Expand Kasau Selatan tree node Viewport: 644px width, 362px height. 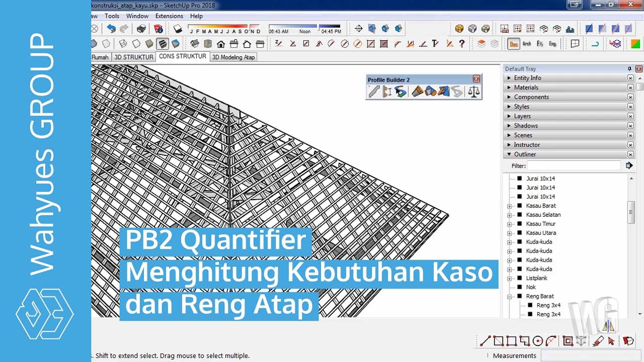click(x=509, y=215)
